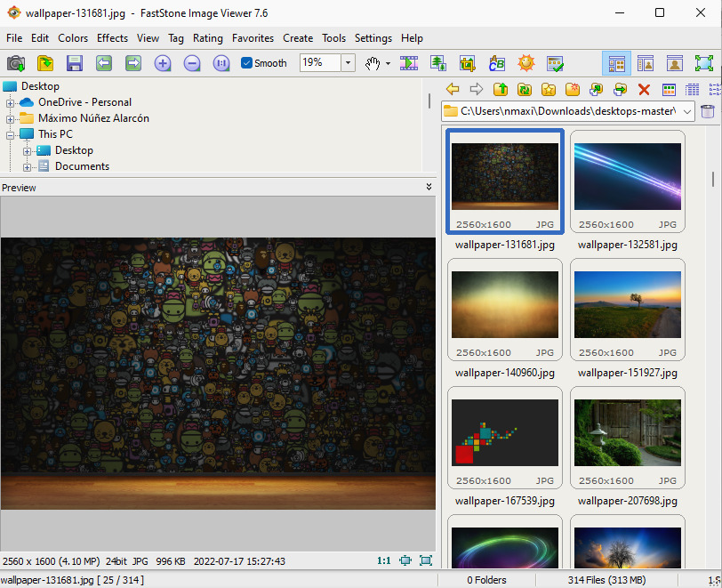
Task: Switch to full screen view mode
Action: click(703, 63)
